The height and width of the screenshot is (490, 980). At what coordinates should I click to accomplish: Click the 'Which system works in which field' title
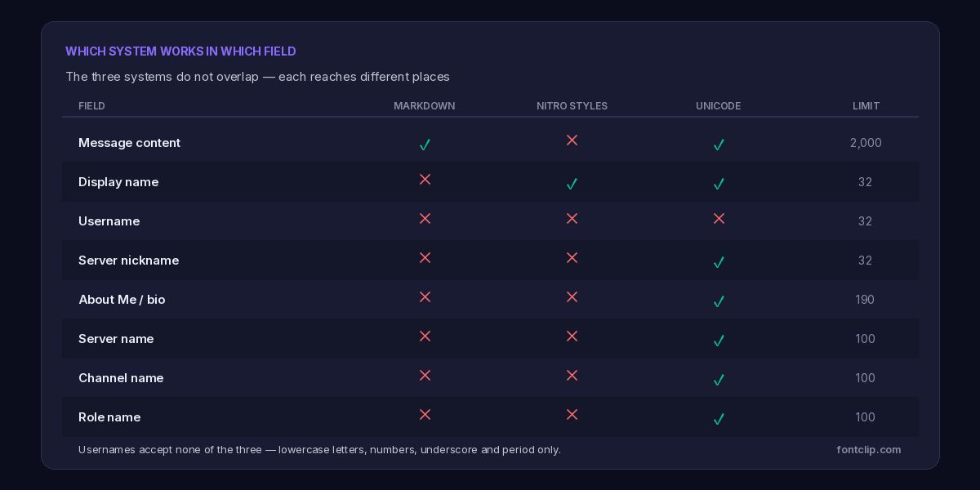point(180,51)
